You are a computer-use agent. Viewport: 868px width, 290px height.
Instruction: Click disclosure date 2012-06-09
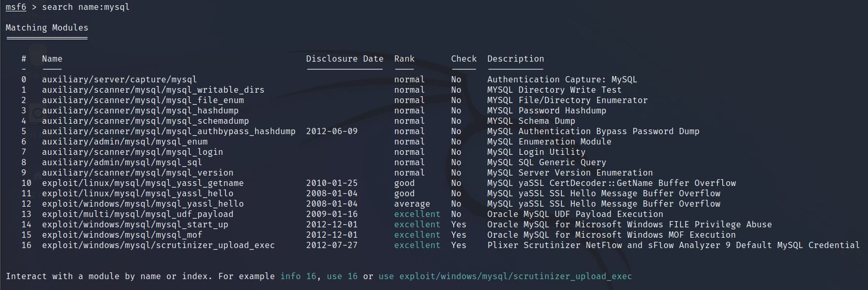coord(332,132)
